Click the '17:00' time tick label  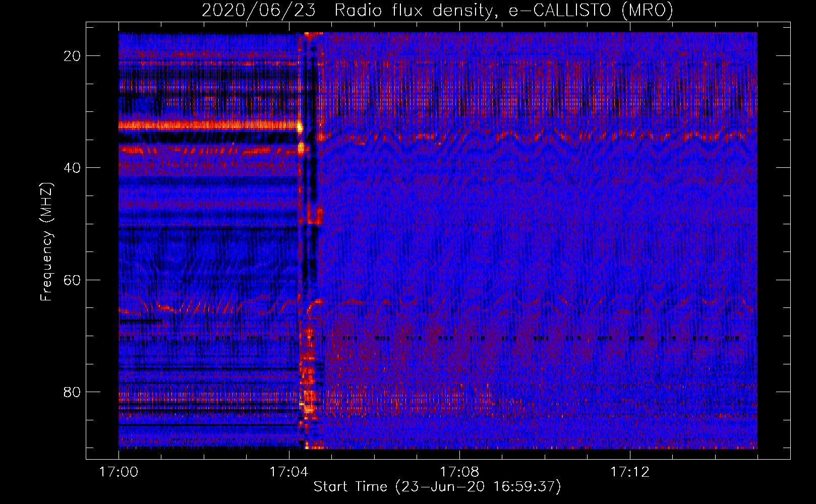(x=119, y=472)
